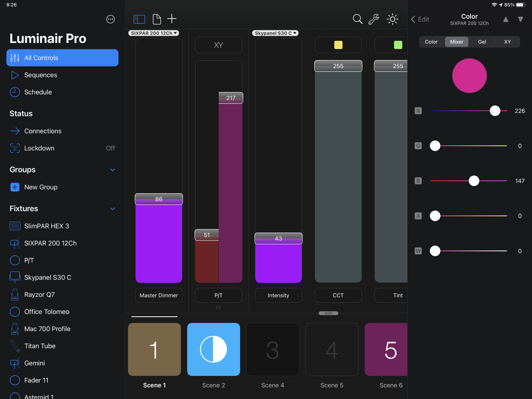
Task: Open the ellipsis more-options menu
Action: [110, 19]
